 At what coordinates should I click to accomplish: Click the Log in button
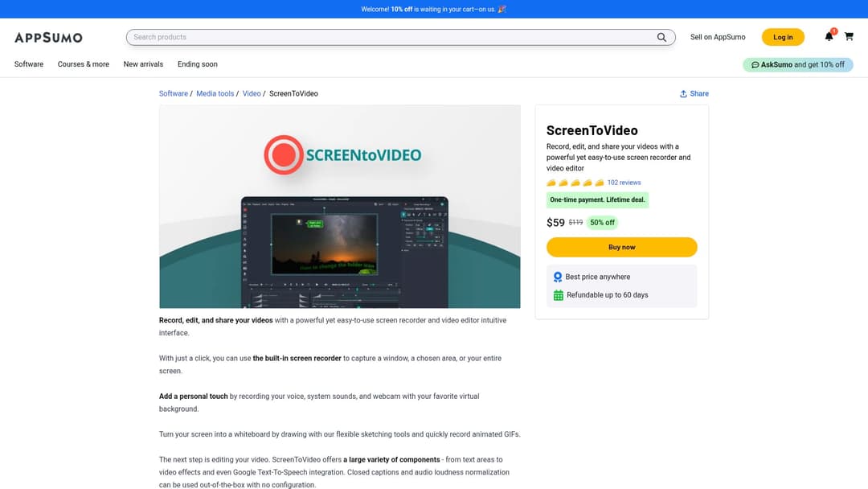783,37
